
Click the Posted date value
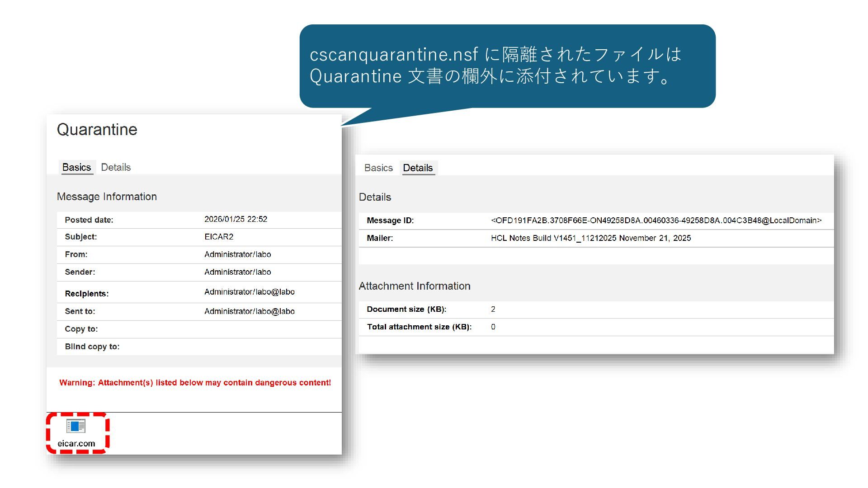236,219
